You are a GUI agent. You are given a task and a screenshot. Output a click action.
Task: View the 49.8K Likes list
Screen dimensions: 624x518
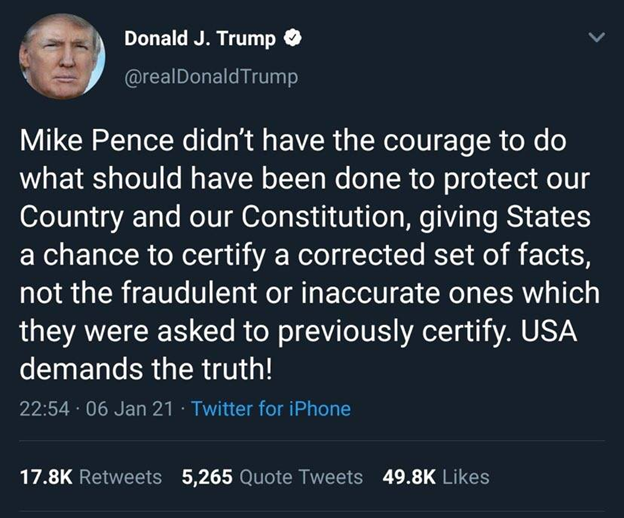pyautogui.click(x=436, y=477)
